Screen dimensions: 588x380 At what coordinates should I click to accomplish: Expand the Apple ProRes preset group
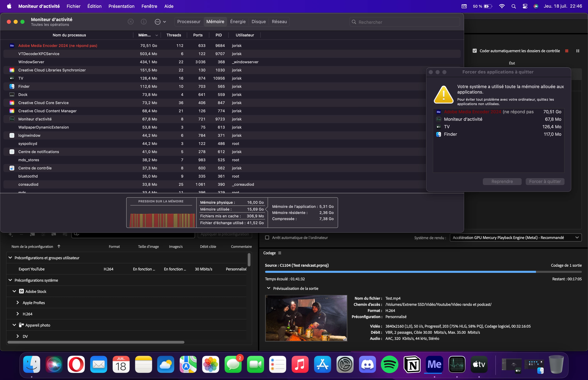18,302
